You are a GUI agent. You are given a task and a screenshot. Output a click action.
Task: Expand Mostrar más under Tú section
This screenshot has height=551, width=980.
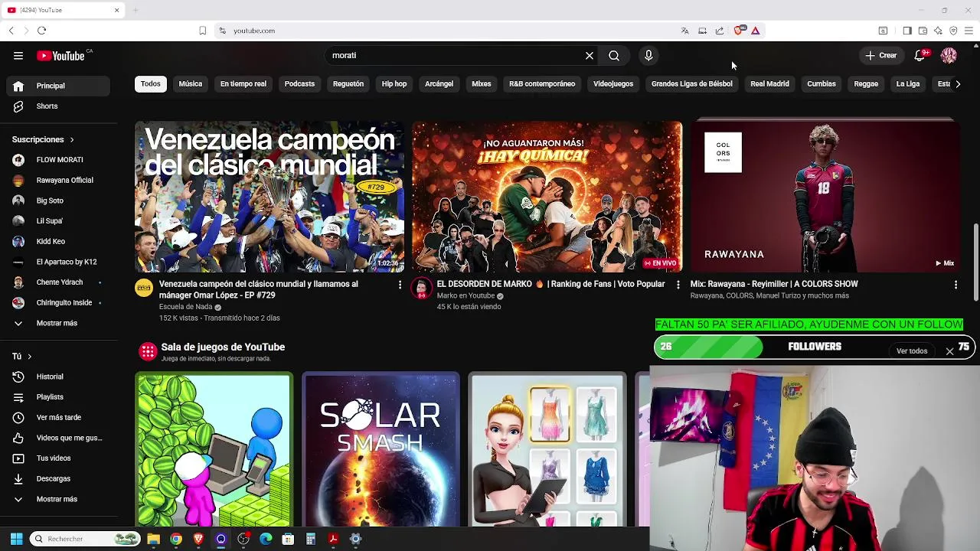coord(58,499)
